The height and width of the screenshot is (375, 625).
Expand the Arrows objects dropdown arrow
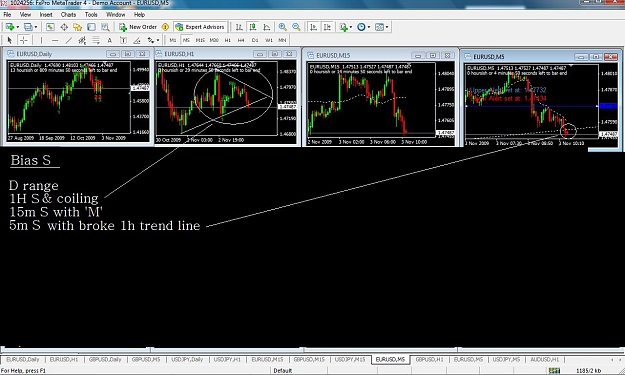click(x=158, y=40)
